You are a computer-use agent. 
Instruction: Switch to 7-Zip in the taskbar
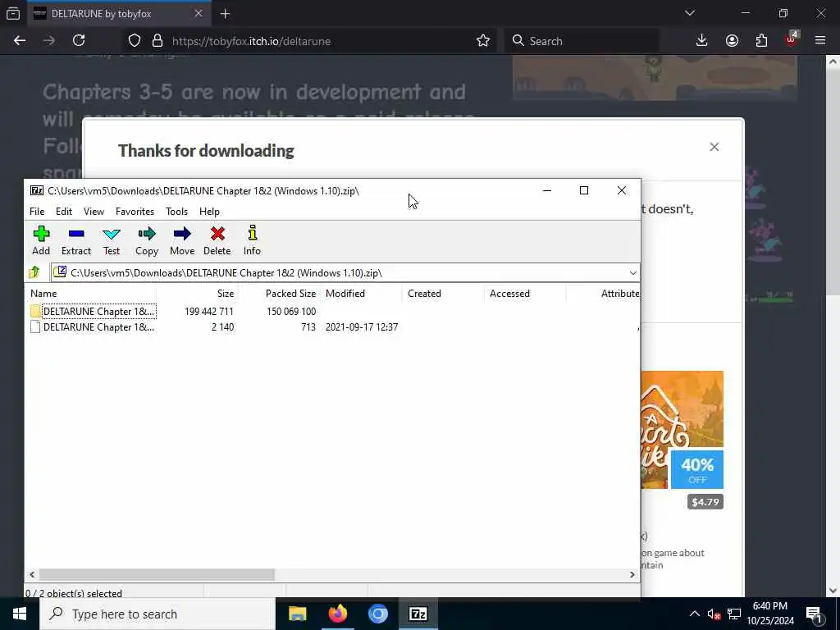pyautogui.click(x=418, y=614)
